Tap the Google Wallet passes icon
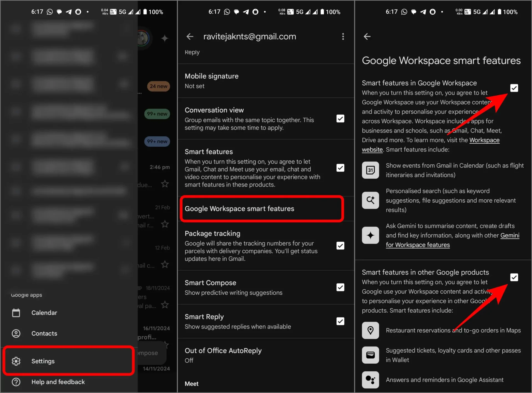 [370, 355]
